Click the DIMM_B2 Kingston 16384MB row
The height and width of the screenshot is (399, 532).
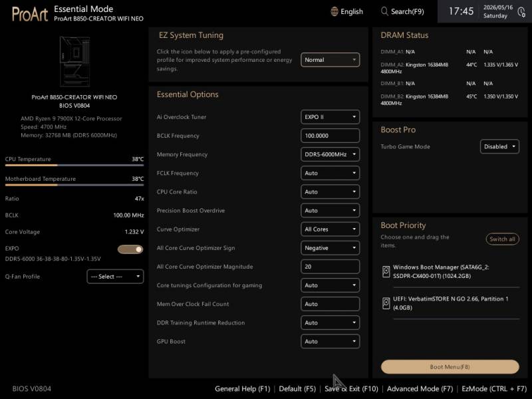450,100
